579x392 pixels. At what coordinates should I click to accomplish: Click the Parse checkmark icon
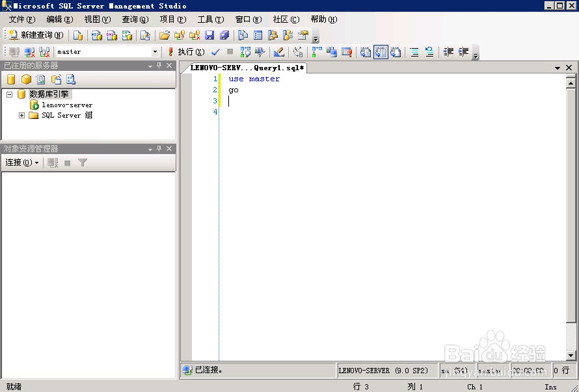pyautogui.click(x=215, y=52)
